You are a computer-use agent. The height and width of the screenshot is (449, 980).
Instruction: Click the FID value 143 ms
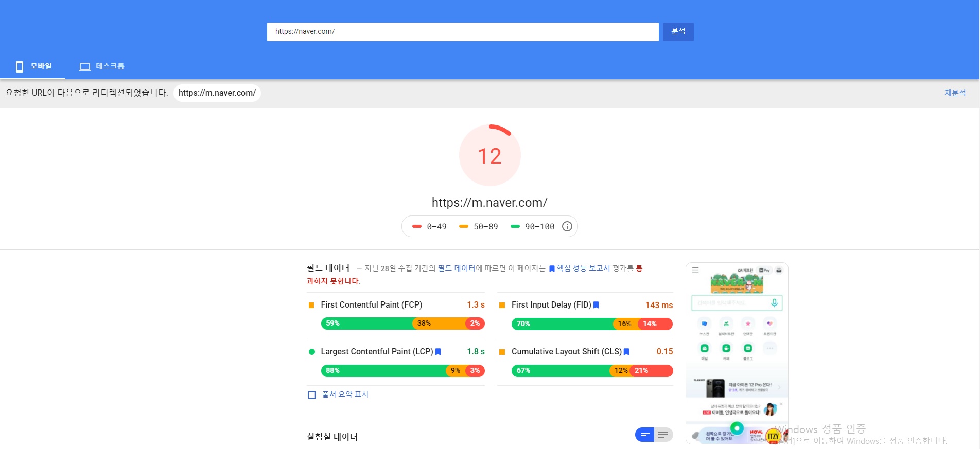(659, 306)
